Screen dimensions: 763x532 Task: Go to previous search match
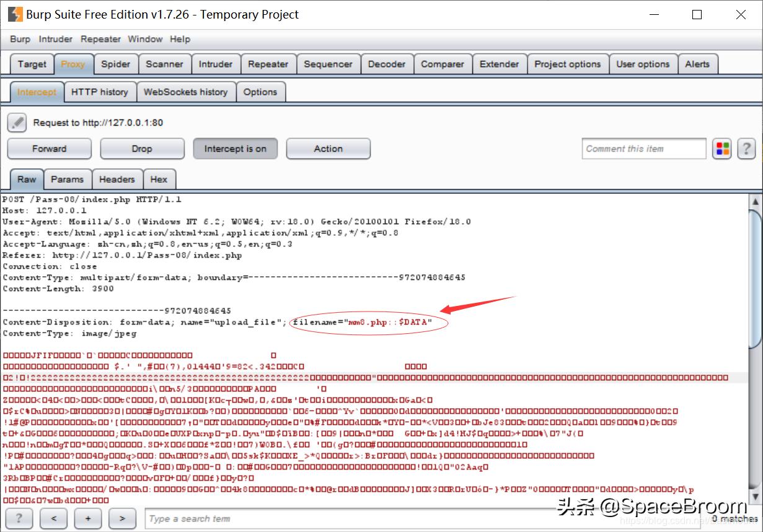click(x=54, y=518)
